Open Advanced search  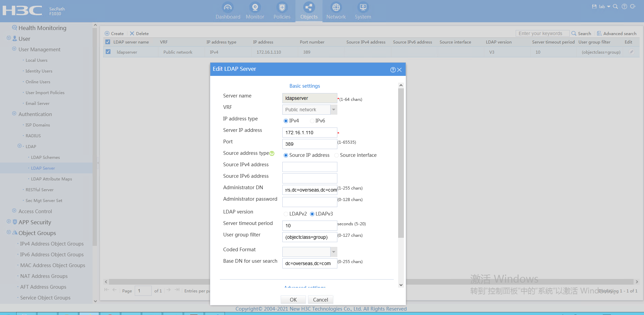point(617,33)
